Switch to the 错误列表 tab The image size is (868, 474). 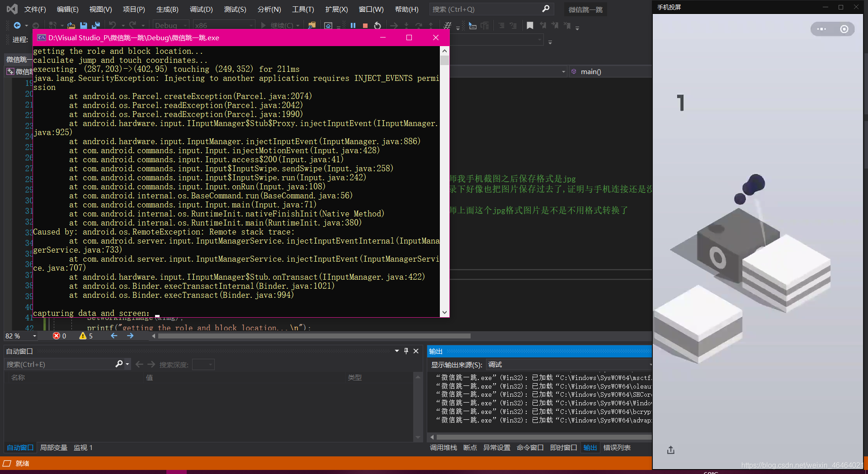(x=617, y=447)
